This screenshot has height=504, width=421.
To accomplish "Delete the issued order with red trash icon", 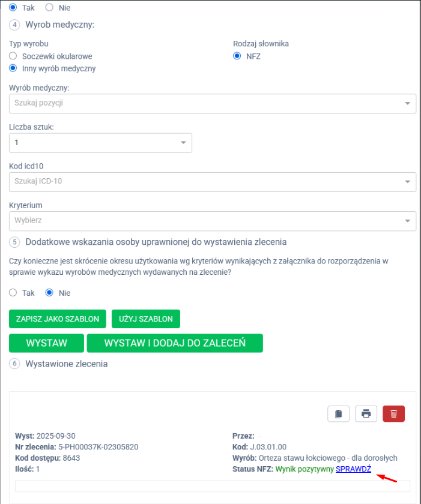I will (x=393, y=414).
